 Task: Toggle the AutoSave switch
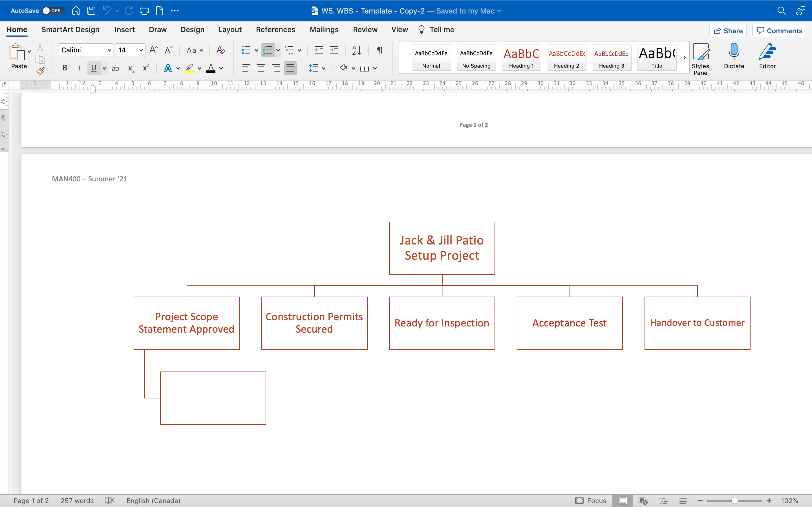pyautogui.click(x=53, y=11)
